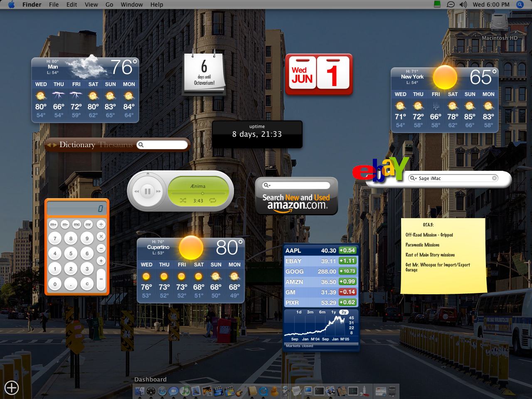This screenshot has width=532, height=399.
Task: Focus the Dictionary search field
Action: pos(163,145)
